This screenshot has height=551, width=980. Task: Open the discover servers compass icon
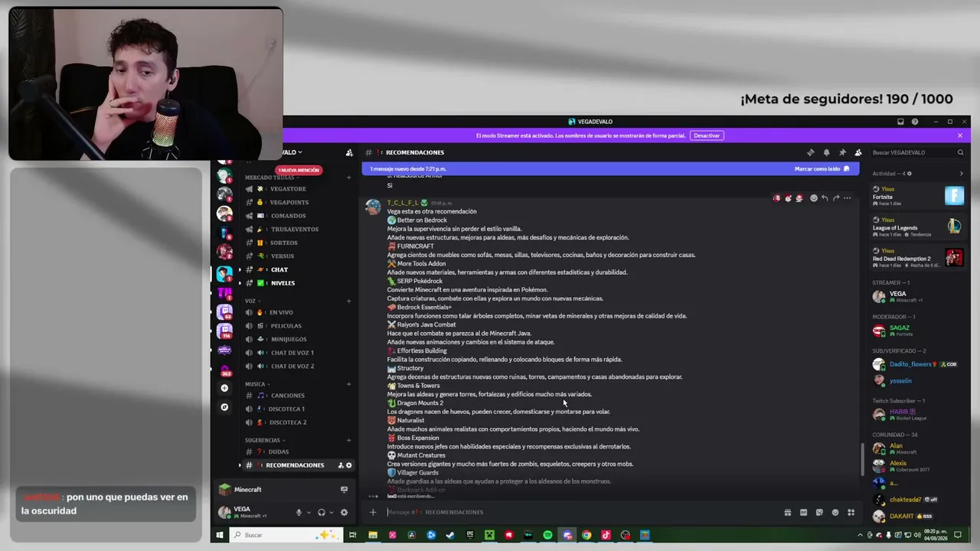(224, 407)
